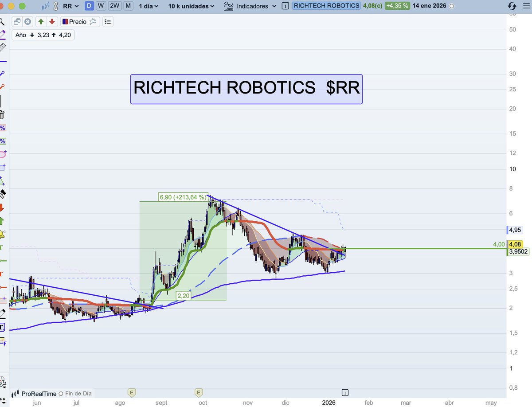Open the RR ticker dropdown
Viewport: 532px width, 407px height.
(x=71, y=6)
